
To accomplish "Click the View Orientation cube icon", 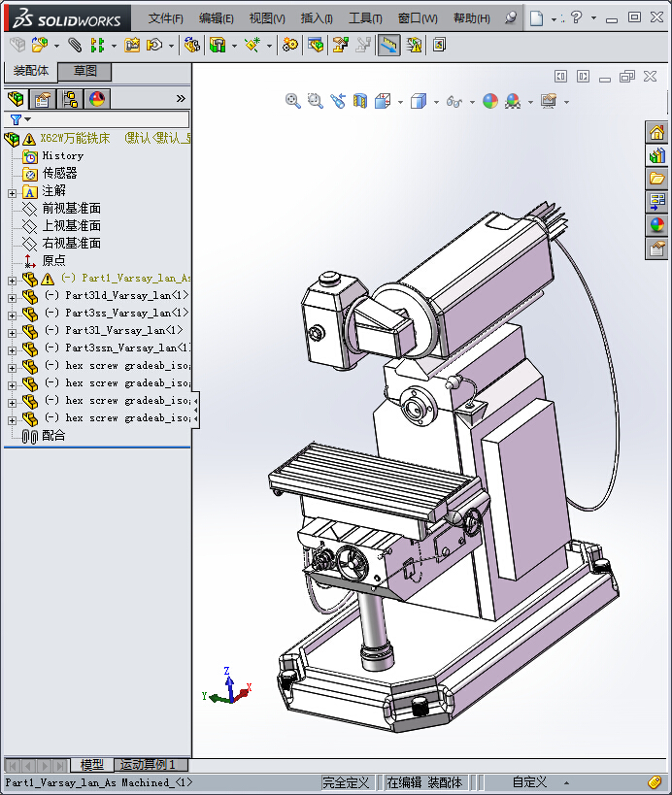I will [x=383, y=101].
